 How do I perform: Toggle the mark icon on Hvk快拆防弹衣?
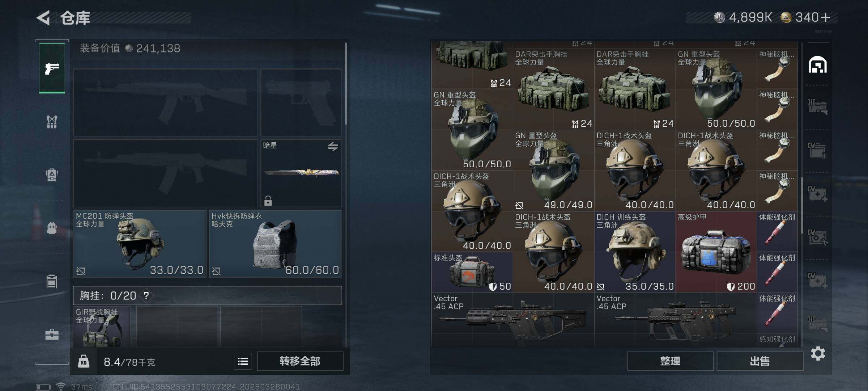[216, 271]
